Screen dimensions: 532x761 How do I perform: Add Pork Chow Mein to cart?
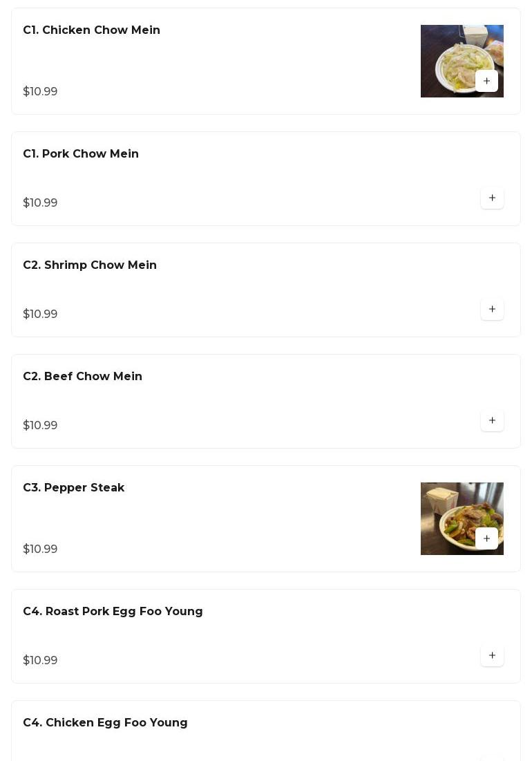(492, 198)
